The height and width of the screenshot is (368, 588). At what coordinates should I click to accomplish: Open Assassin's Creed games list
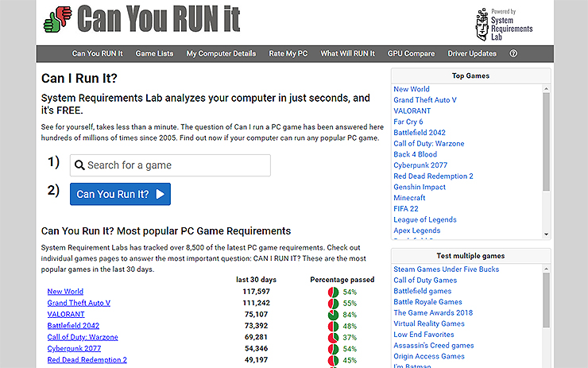tap(434, 346)
